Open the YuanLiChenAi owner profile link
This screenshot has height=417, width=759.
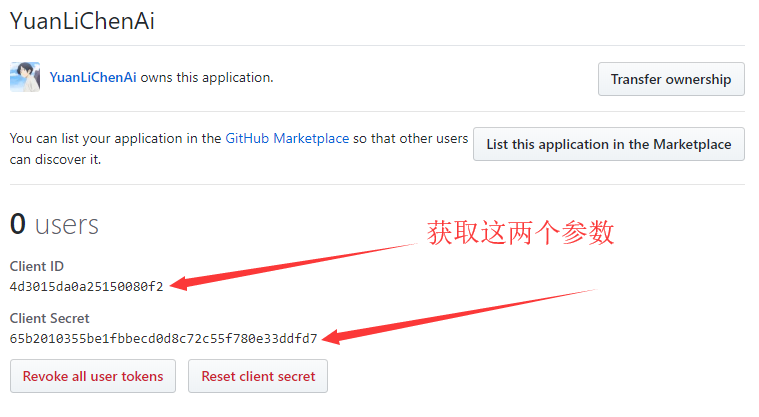click(93, 77)
